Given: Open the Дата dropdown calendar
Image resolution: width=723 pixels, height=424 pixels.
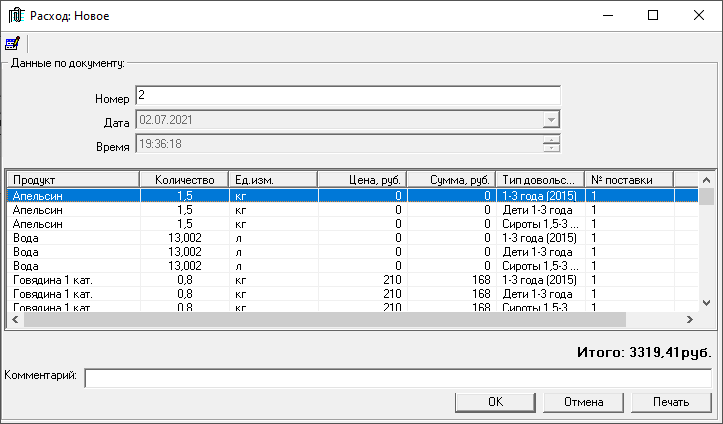Looking at the screenshot, I should tap(550, 121).
